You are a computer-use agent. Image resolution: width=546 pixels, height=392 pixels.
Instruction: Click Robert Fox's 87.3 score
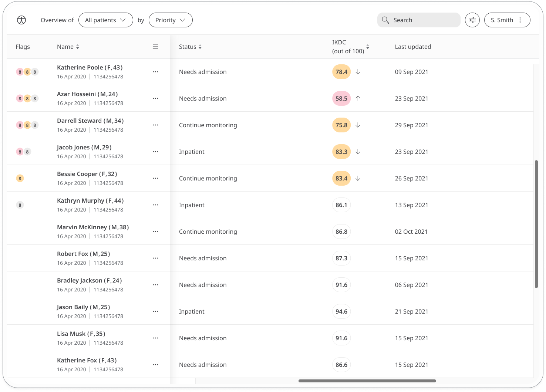coord(341,258)
